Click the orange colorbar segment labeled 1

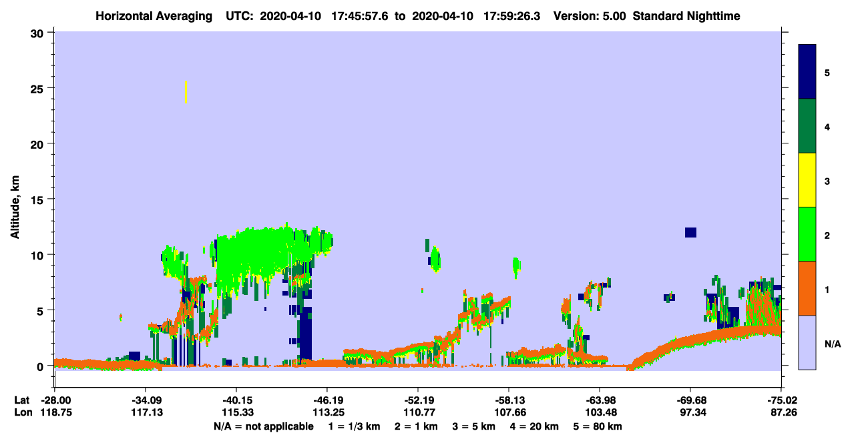click(x=807, y=288)
